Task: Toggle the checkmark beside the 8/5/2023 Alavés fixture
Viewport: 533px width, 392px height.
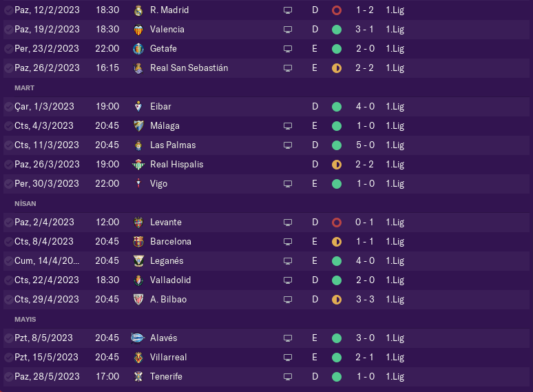Action: tap(8, 338)
